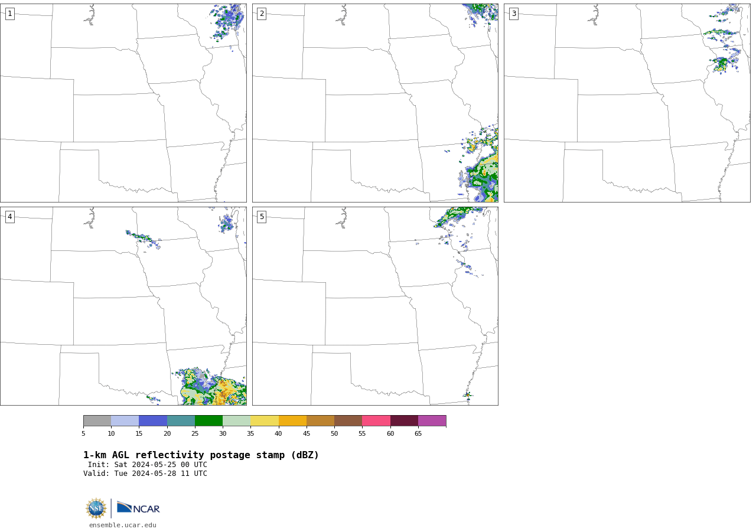Click the pale green 30-35 dBZ swatch
The height and width of the screenshot is (532, 756).
pyautogui.click(x=236, y=420)
